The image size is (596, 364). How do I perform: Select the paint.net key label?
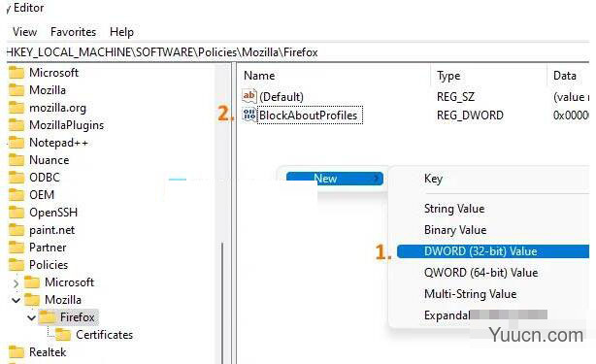click(x=51, y=230)
